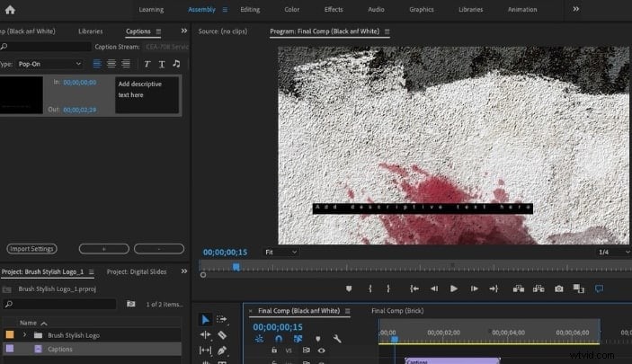The image size is (632, 364).
Task: Remove caption block with minus button
Action: [x=159, y=249]
